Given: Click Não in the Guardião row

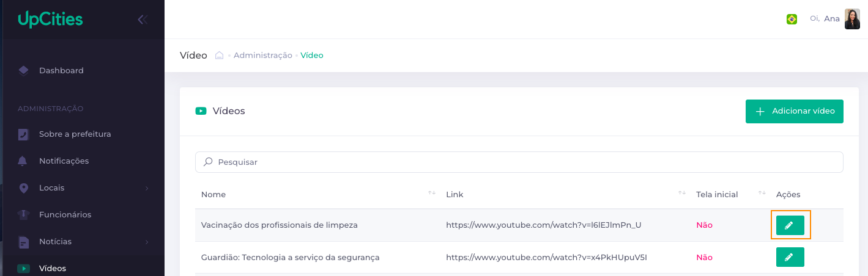Looking at the screenshot, I should pos(704,257).
